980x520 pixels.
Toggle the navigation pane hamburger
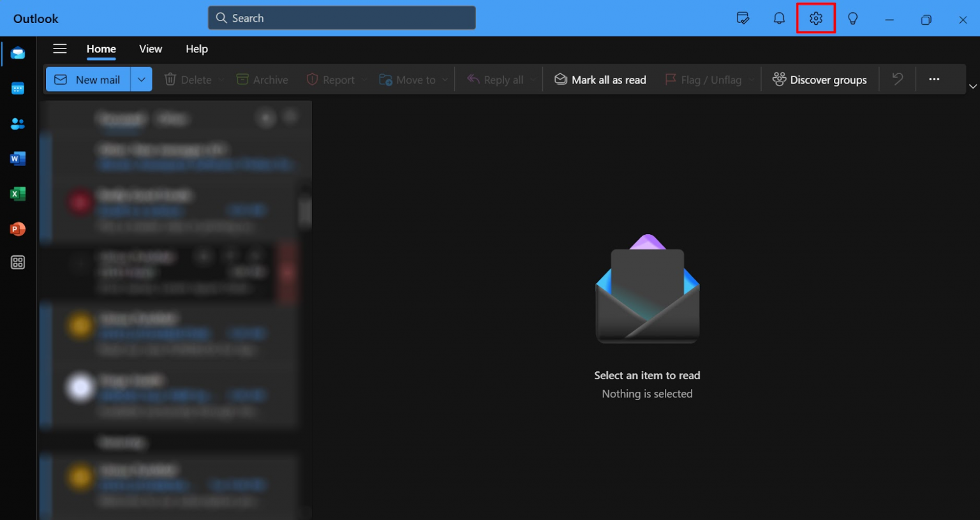(60, 49)
